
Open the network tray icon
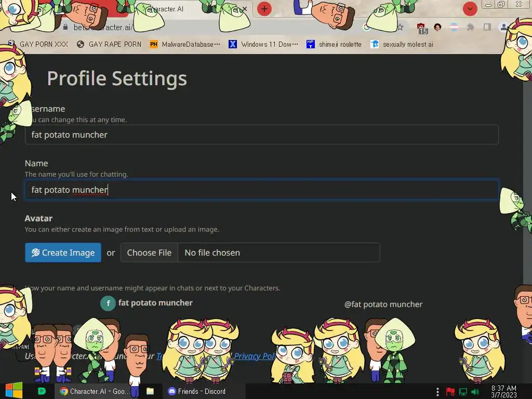(x=463, y=392)
